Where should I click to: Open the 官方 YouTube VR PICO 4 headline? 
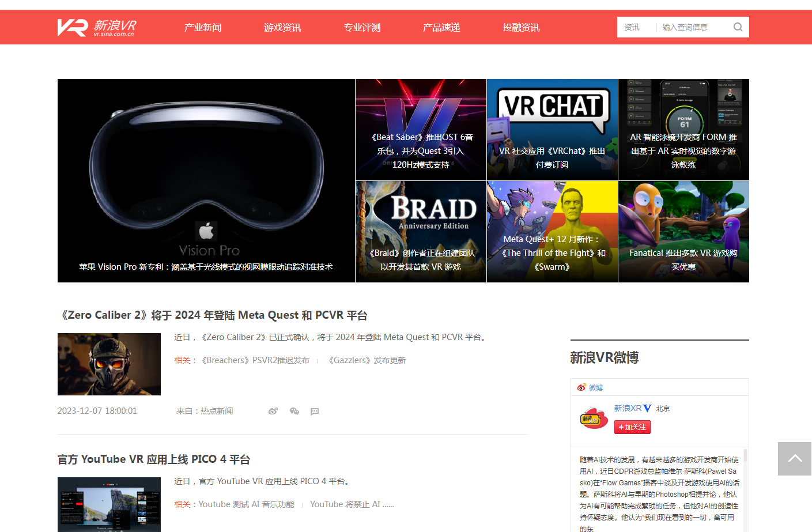154,459
